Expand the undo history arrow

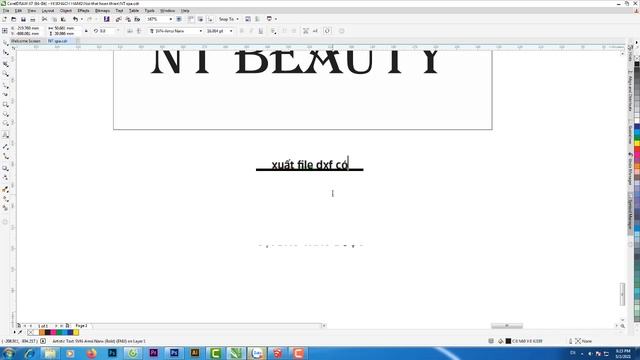click(82, 19)
